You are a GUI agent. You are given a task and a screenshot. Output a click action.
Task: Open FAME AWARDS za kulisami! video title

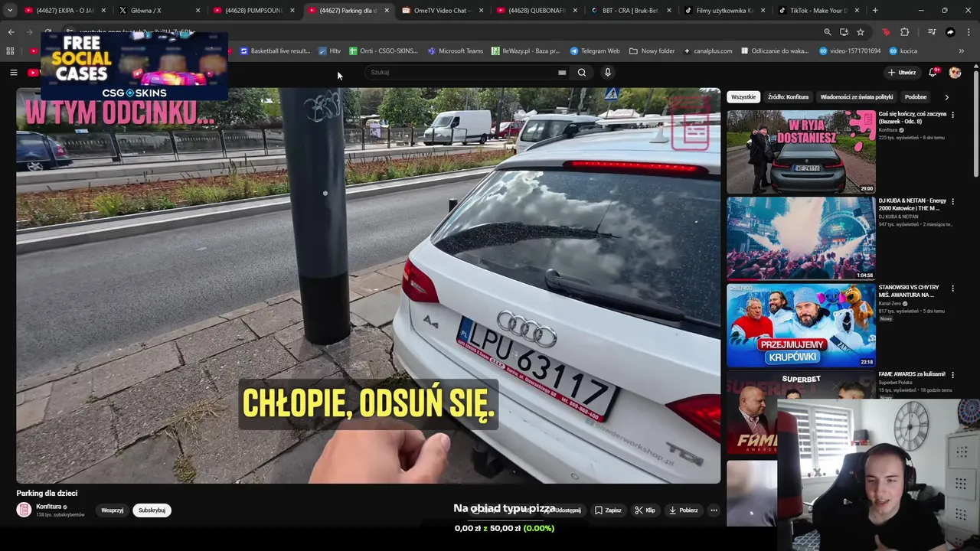(x=912, y=374)
